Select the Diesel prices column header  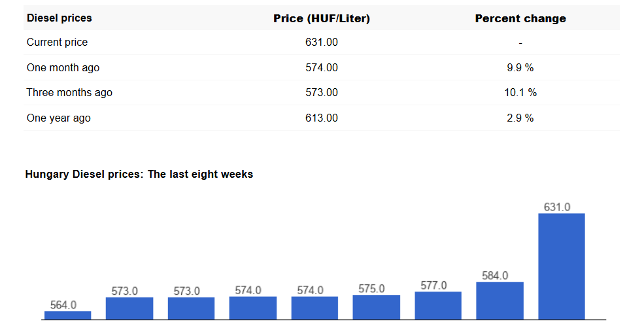click(x=59, y=18)
